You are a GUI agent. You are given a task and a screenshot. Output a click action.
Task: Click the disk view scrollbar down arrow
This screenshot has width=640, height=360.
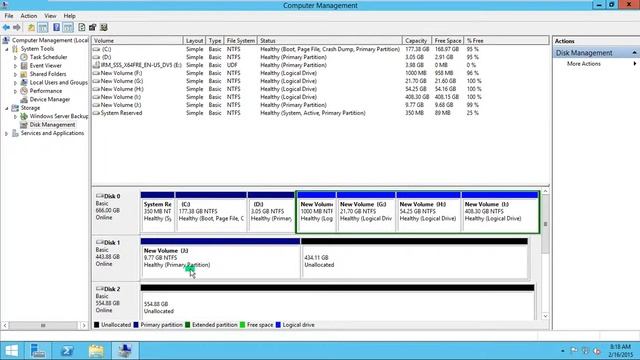pos(545,316)
